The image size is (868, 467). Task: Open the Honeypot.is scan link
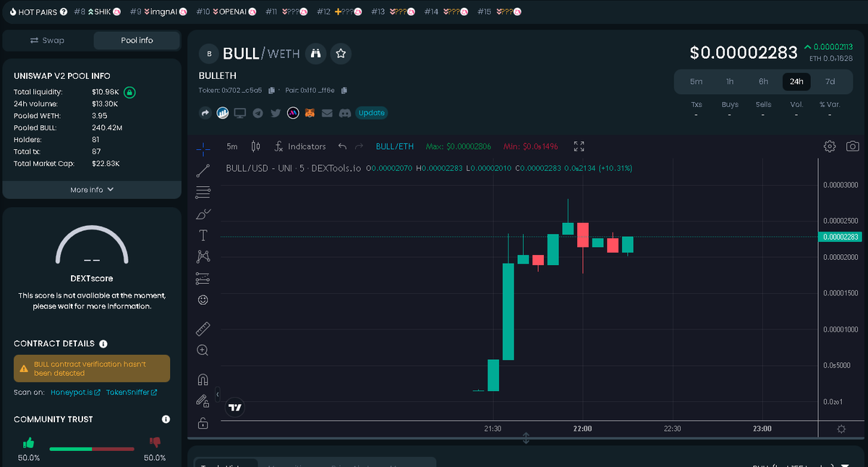[x=75, y=392]
